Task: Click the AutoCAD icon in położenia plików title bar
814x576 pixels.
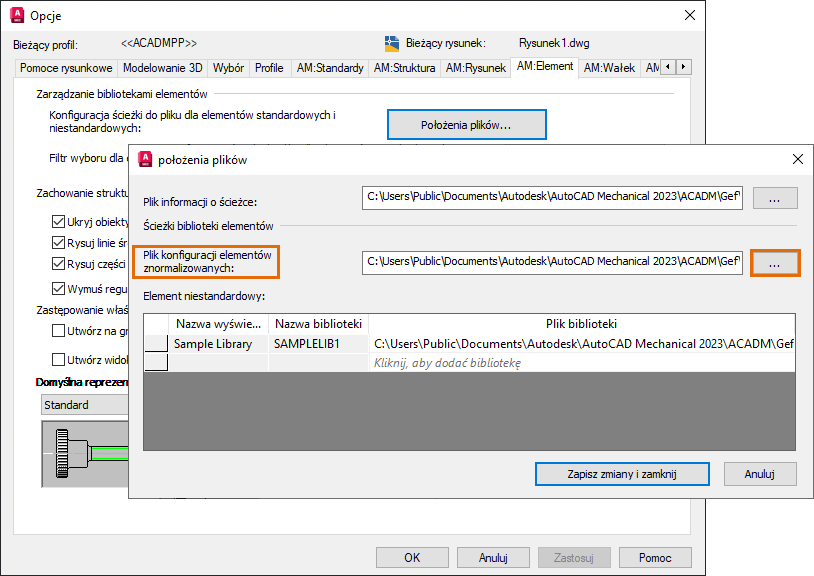Action: tap(145, 159)
